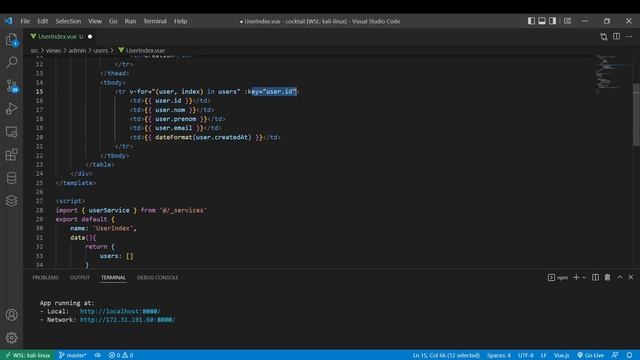Split the terminal panel
The image size is (640, 360).
click(596, 278)
